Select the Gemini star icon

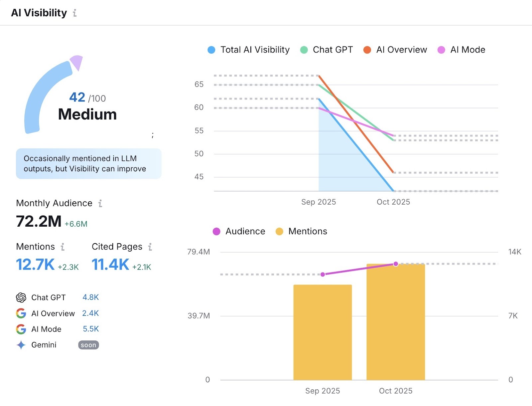pyautogui.click(x=21, y=345)
